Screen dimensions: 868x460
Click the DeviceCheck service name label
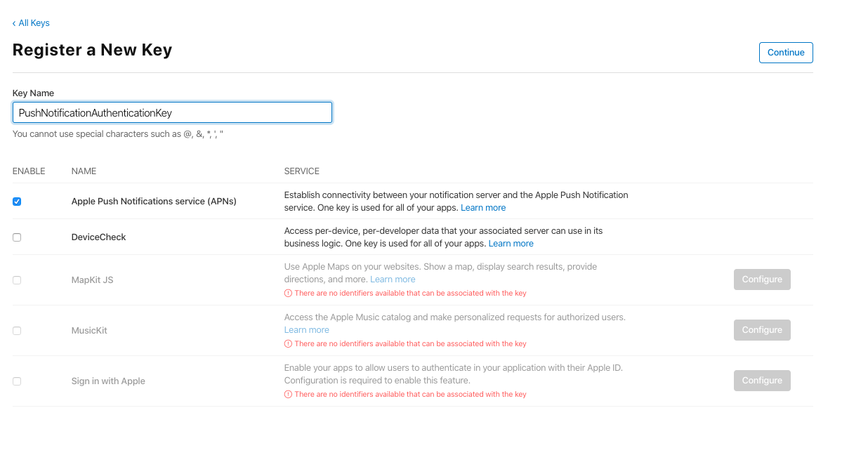(98, 237)
